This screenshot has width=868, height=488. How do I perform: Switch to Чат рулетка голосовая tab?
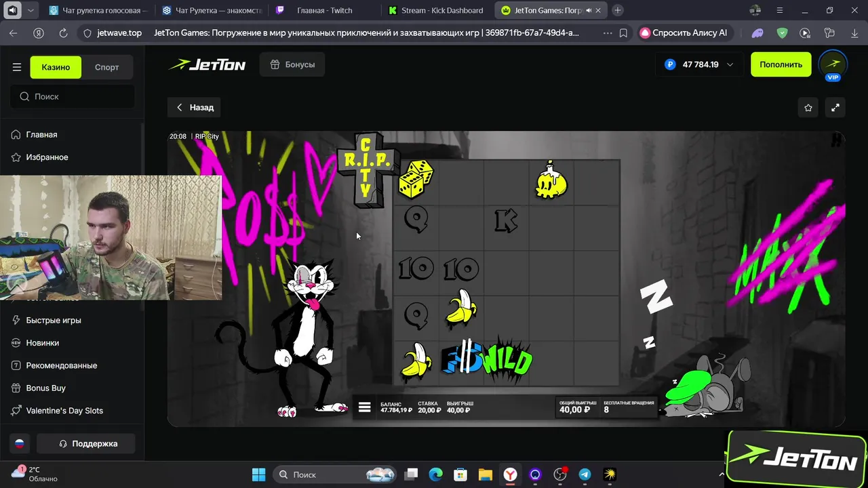tap(98, 10)
